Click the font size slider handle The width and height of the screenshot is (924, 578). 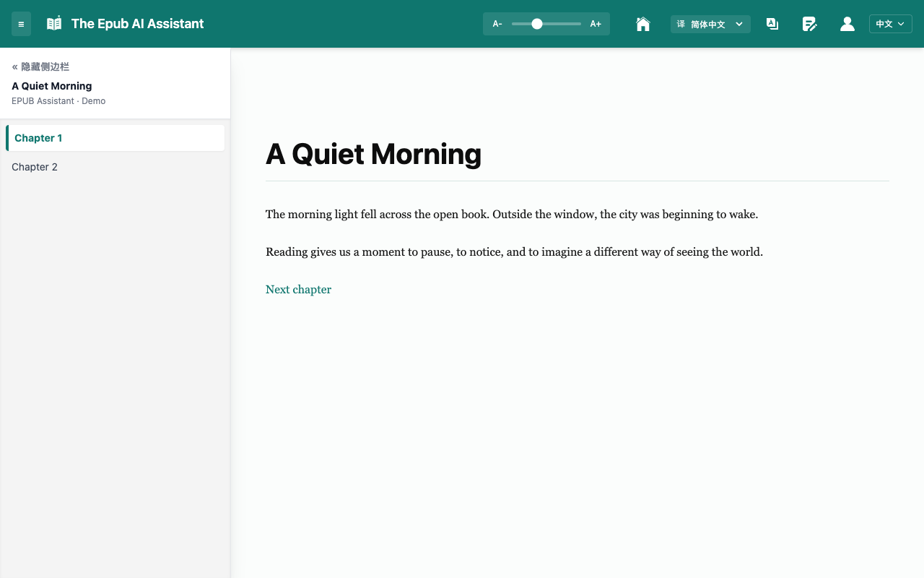(537, 24)
